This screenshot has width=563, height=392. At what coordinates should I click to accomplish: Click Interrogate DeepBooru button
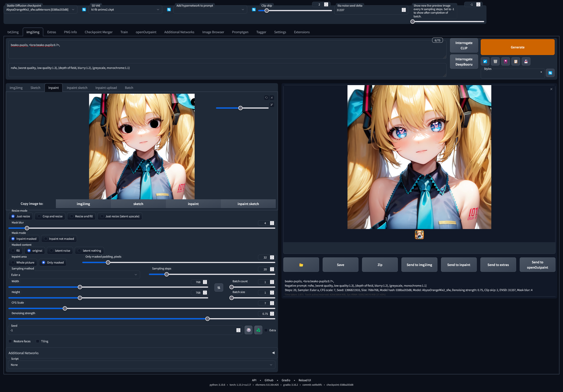click(464, 62)
